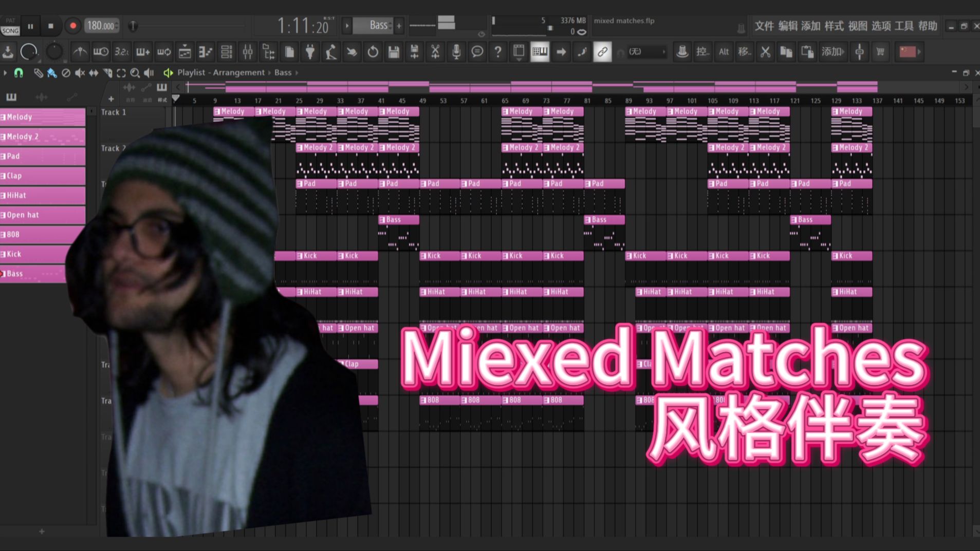
Task: Select the Paint brush tool in playlist
Action: pos(52,73)
